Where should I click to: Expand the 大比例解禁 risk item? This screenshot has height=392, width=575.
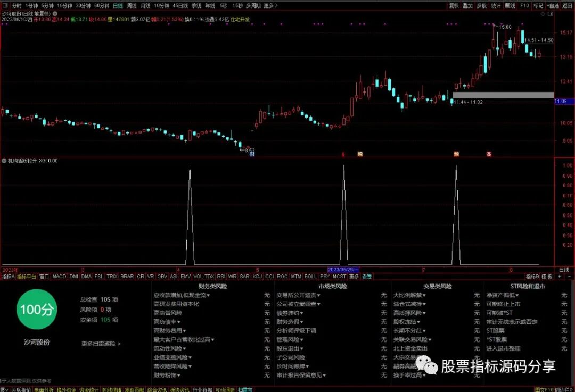(409, 295)
